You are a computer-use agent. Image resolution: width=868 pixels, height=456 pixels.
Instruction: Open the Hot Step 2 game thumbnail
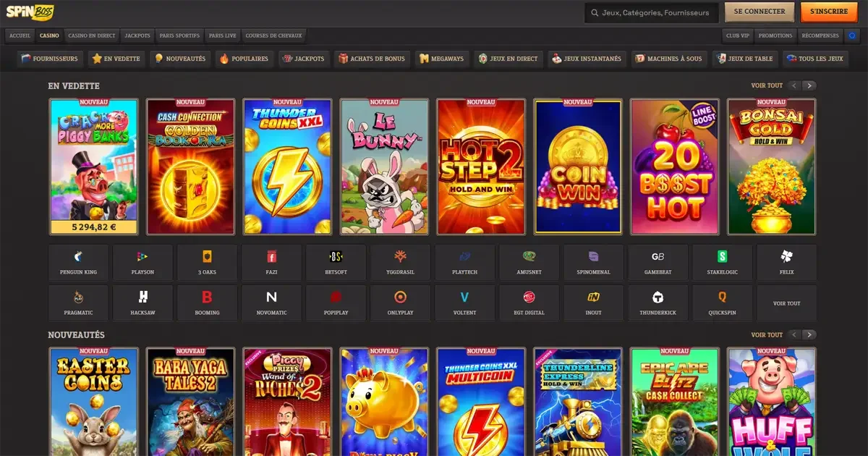tap(481, 166)
